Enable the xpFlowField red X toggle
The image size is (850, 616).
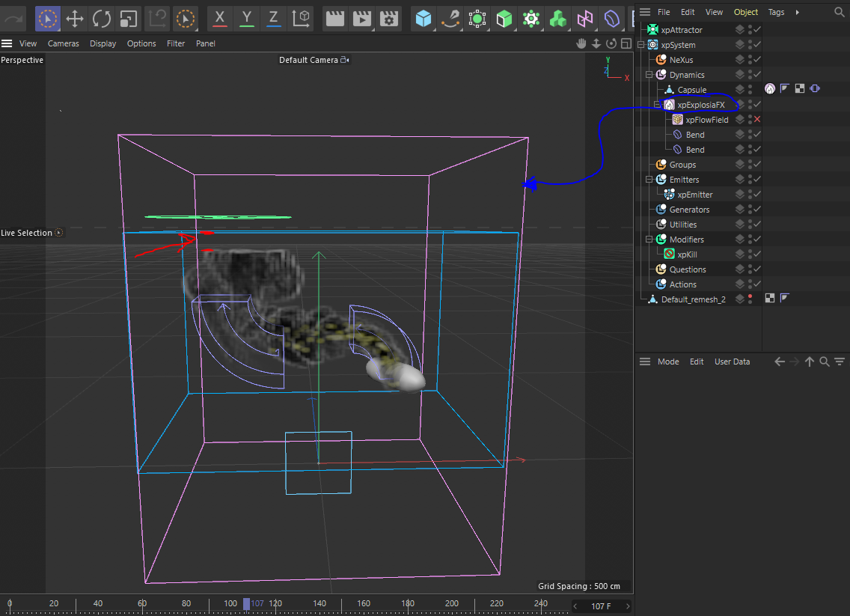(x=757, y=120)
